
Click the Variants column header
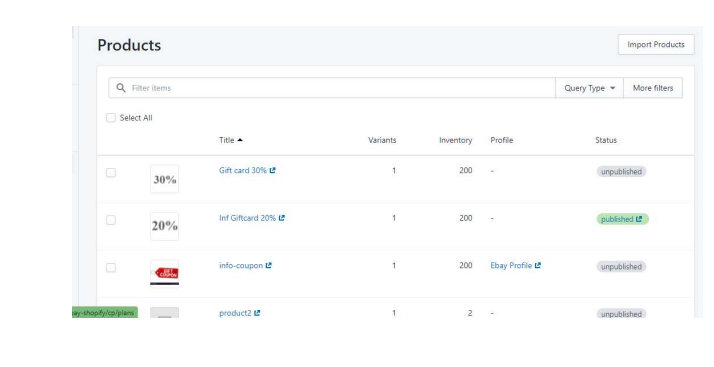pos(382,140)
